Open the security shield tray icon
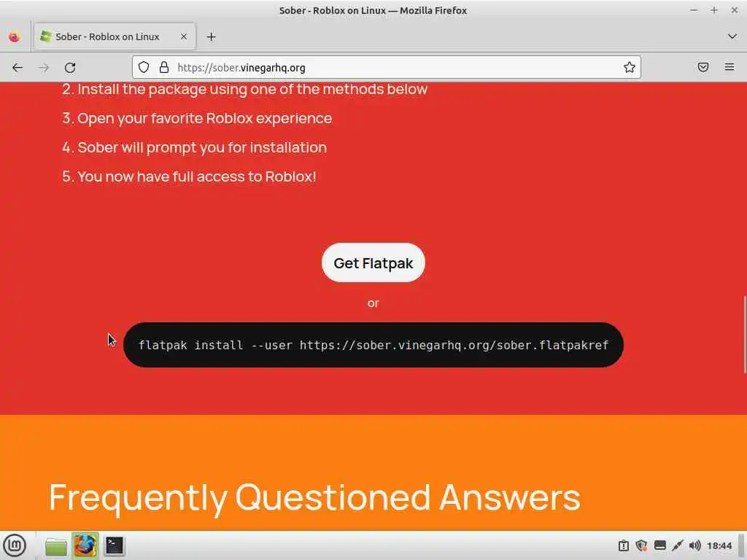Image resolution: width=747 pixels, height=560 pixels. click(x=642, y=545)
